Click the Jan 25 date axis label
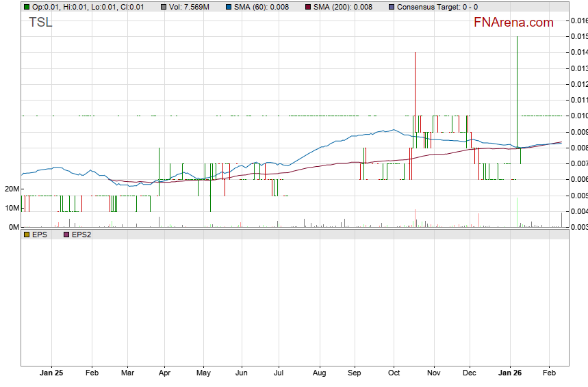The image size is (588, 387). [x=51, y=373]
